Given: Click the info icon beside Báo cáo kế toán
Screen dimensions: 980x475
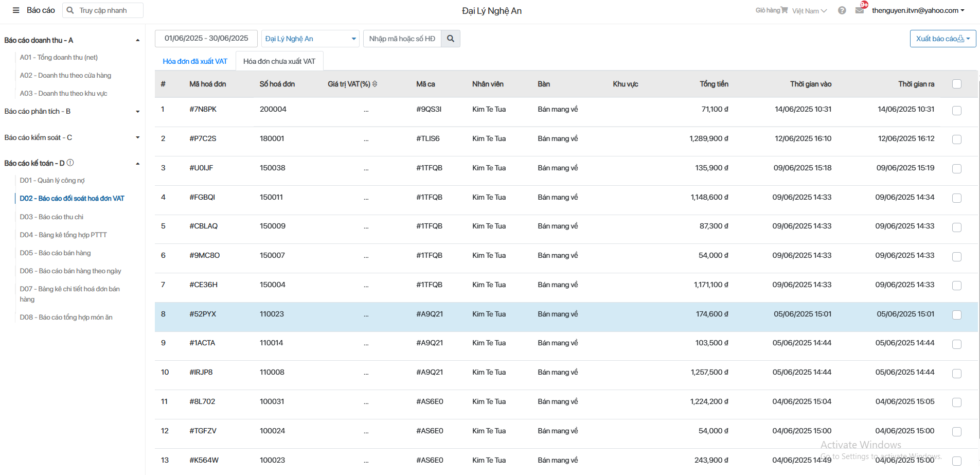Looking at the screenshot, I should point(70,163).
